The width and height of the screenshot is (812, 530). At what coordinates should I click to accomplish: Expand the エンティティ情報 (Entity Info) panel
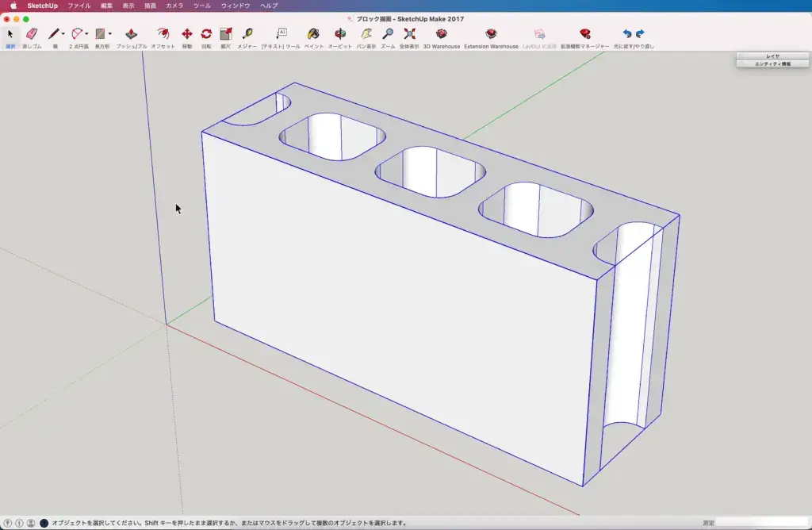click(x=772, y=63)
